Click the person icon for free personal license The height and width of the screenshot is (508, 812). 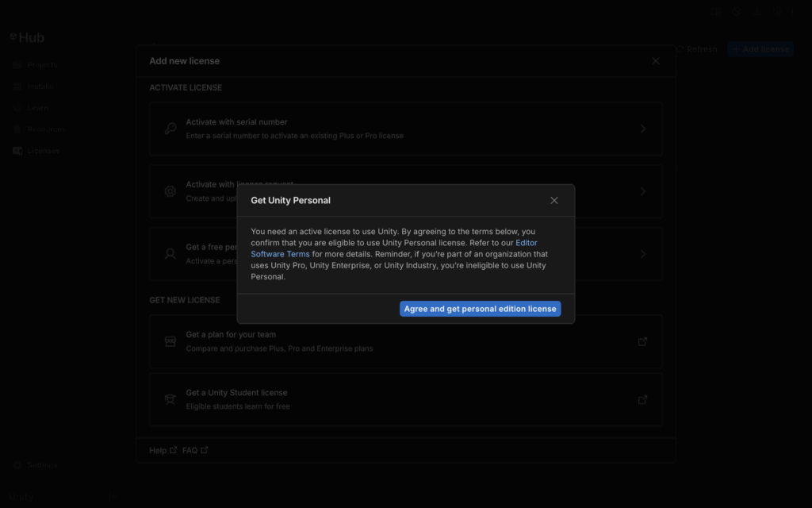170,254
